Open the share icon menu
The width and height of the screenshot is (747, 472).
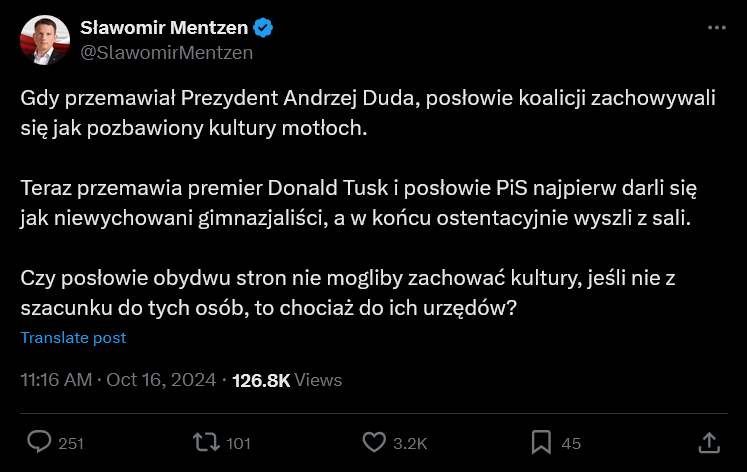point(708,442)
